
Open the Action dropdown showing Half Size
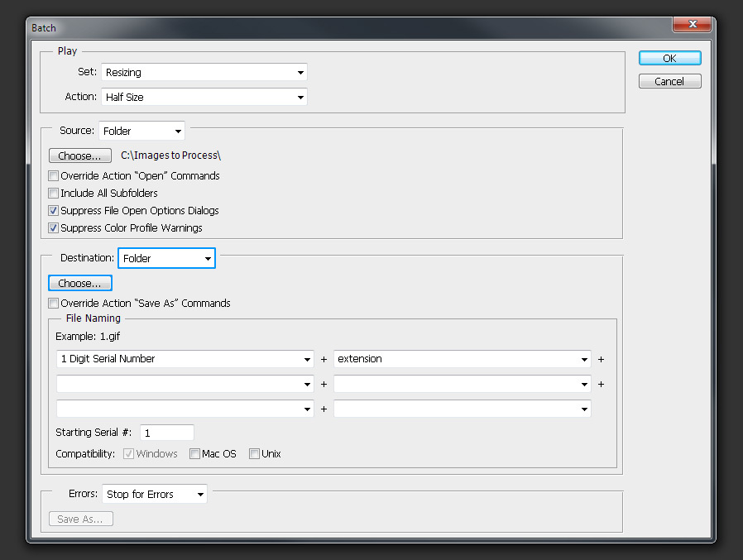pyautogui.click(x=204, y=97)
